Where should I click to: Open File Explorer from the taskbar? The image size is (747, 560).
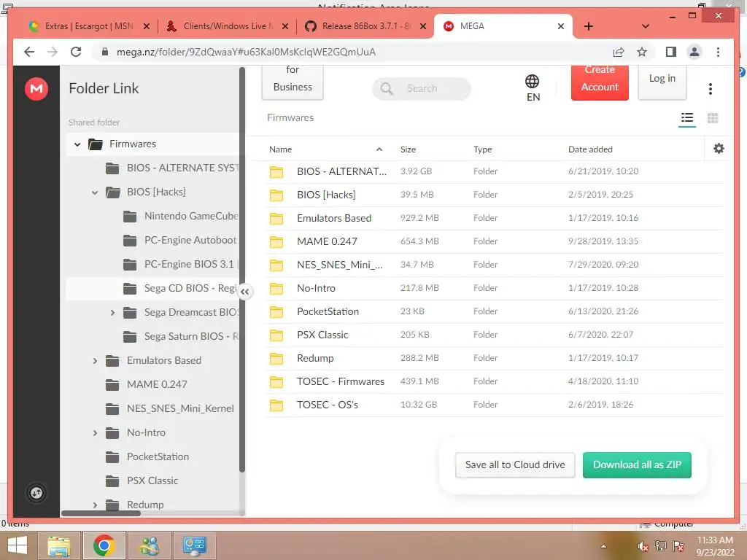click(x=59, y=545)
